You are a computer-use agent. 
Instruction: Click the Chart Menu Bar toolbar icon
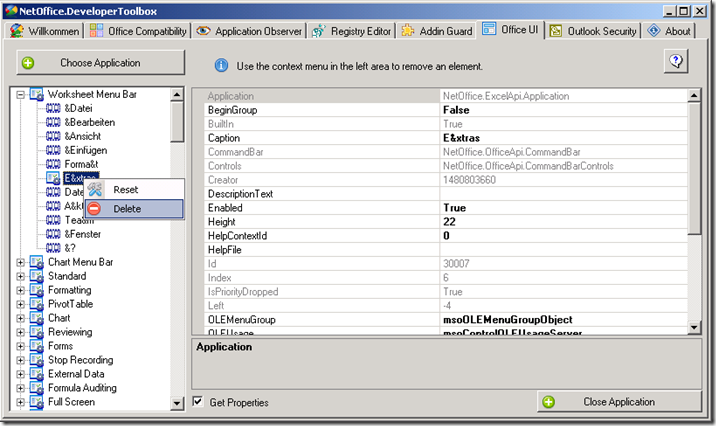(x=37, y=262)
